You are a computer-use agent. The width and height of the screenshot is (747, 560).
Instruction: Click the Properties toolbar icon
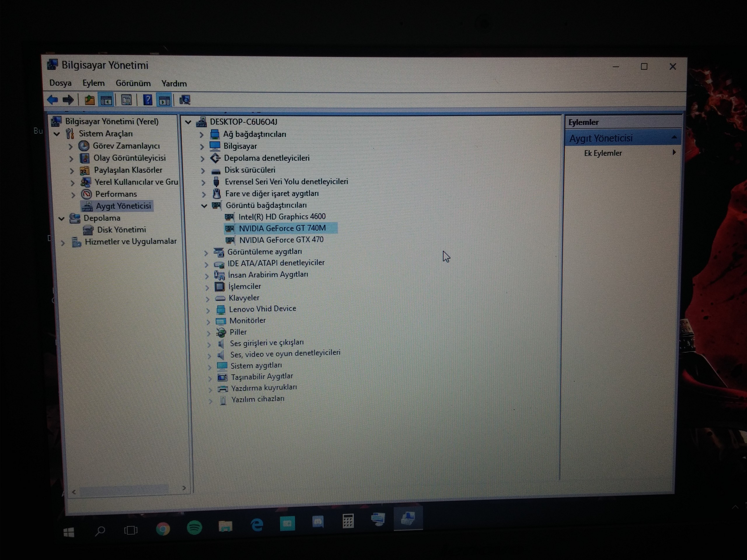pos(126,100)
